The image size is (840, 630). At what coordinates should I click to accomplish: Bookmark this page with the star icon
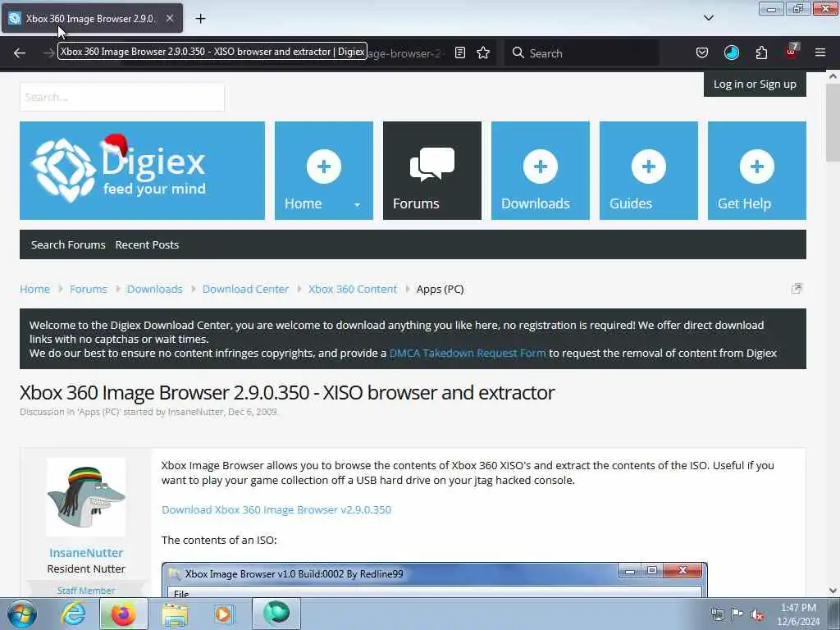tap(483, 52)
